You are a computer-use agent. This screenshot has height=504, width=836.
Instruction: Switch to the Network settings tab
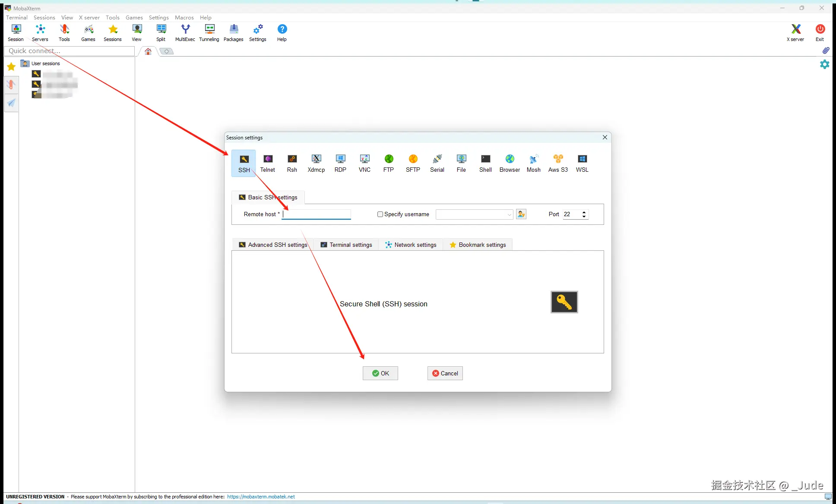pos(411,245)
